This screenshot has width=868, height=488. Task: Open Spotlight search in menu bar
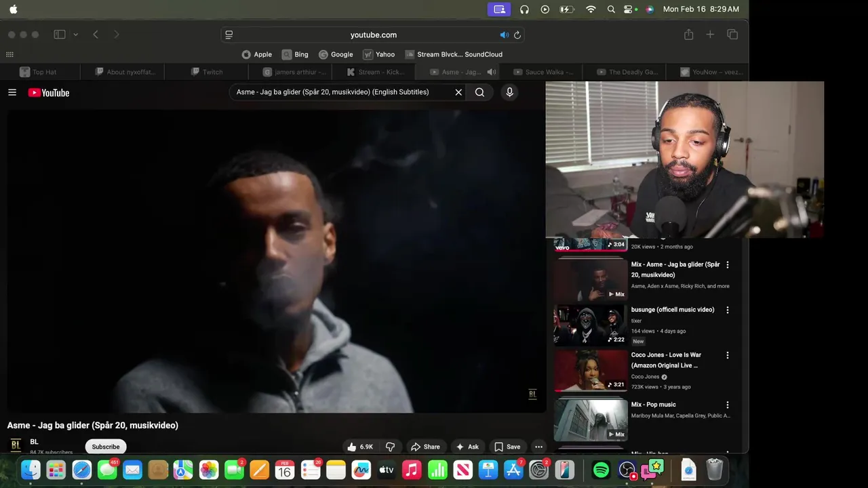611,9
